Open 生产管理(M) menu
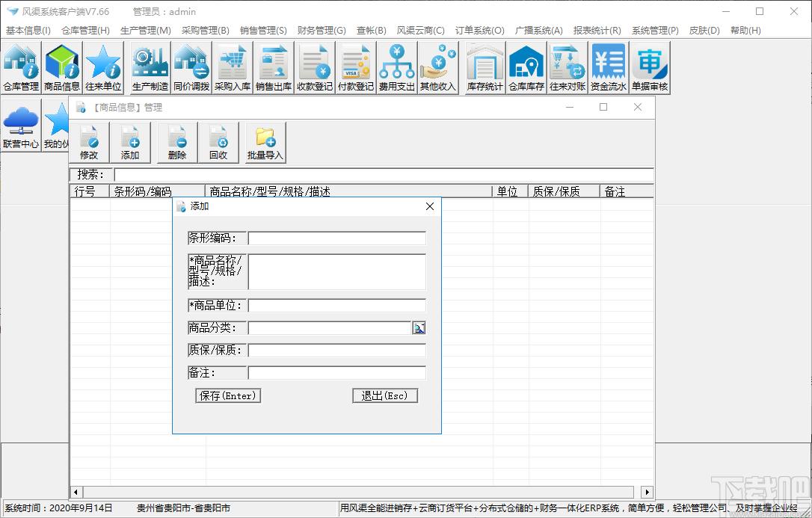This screenshot has width=812, height=518. click(x=146, y=31)
